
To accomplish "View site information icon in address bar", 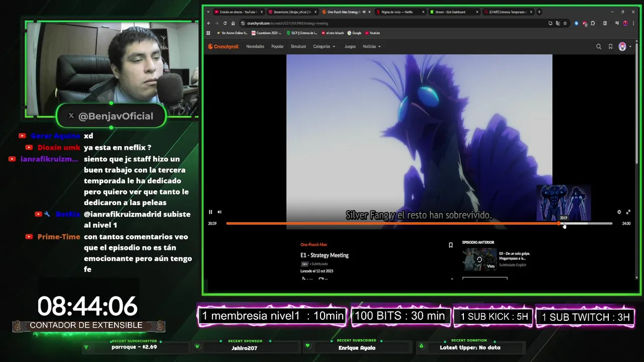I will (243, 23).
